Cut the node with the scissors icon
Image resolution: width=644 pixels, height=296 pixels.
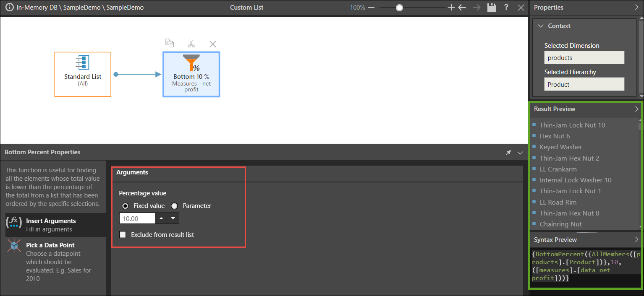pos(191,44)
